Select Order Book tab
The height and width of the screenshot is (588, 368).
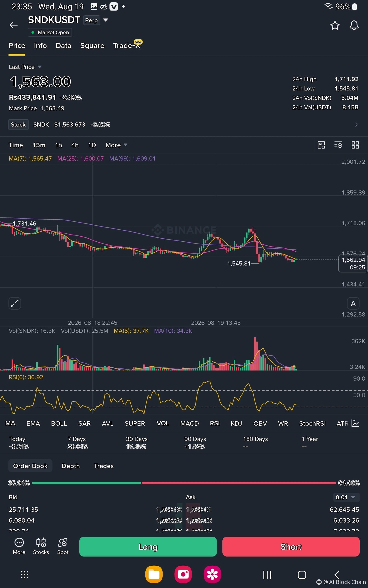30,466
